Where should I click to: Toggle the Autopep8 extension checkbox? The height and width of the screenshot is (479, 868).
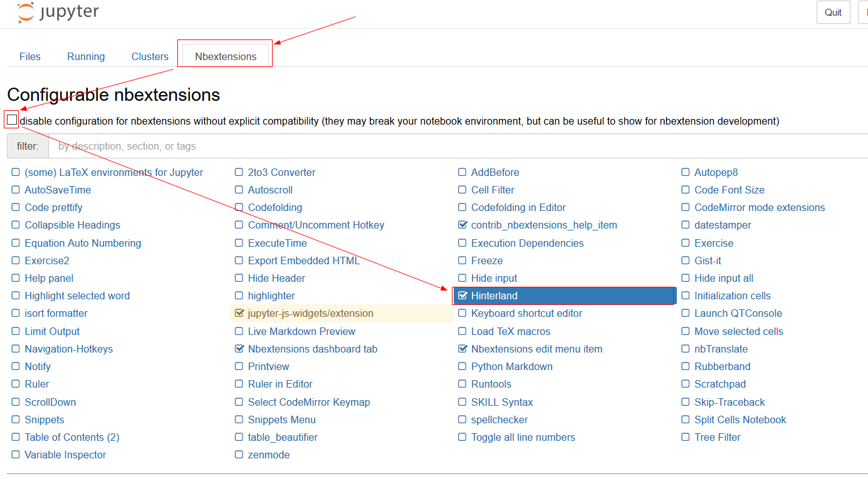pyautogui.click(x=686, y=172)
